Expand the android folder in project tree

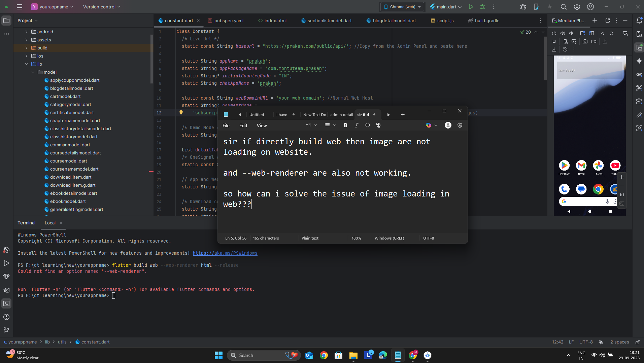(27, 32)
